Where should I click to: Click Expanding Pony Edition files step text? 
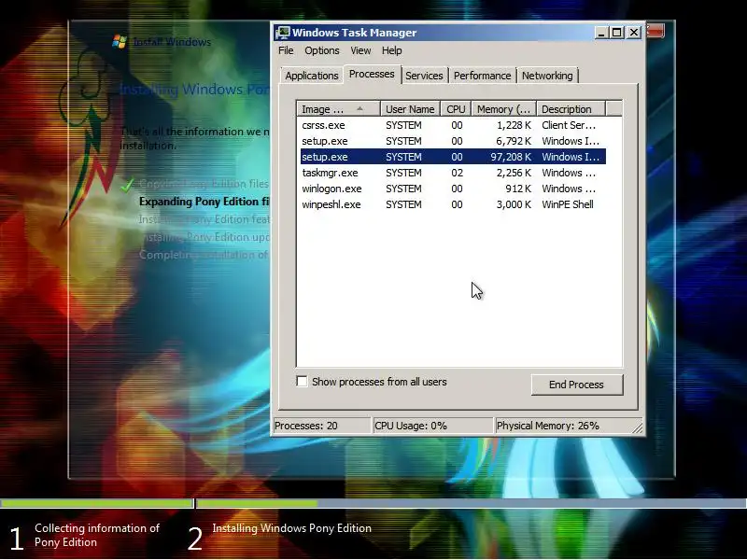tap(204, 202)
